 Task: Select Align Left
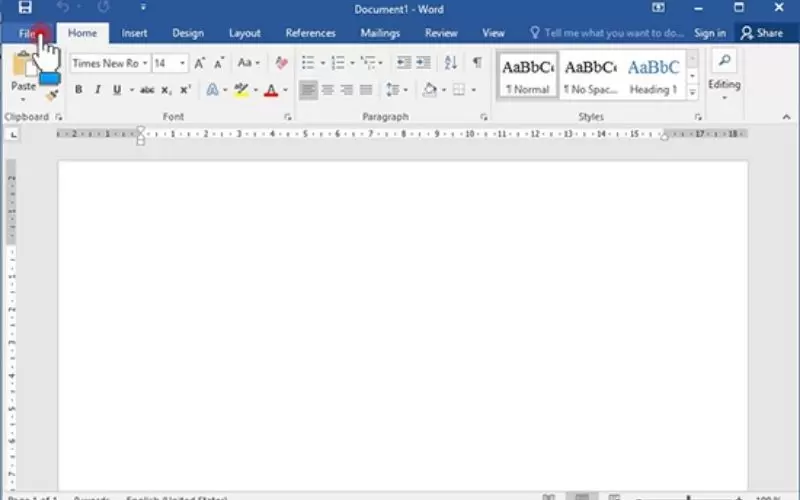coord(308,90)
